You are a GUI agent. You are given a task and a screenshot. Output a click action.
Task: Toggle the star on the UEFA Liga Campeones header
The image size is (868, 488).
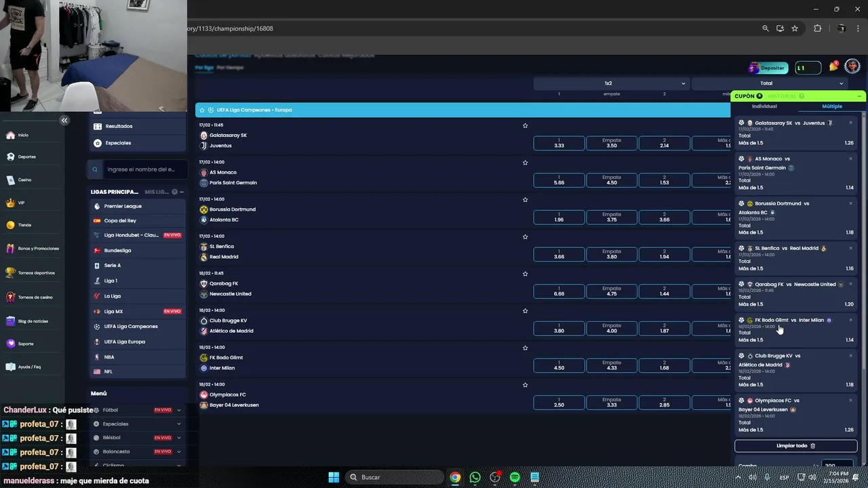click(x=202, y=110)
